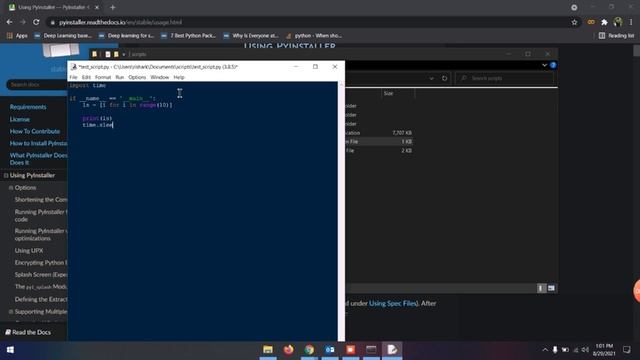The height and width of the screenshot is (360, 640).
Task: Click the address bar URL
Action: (120, 22)
